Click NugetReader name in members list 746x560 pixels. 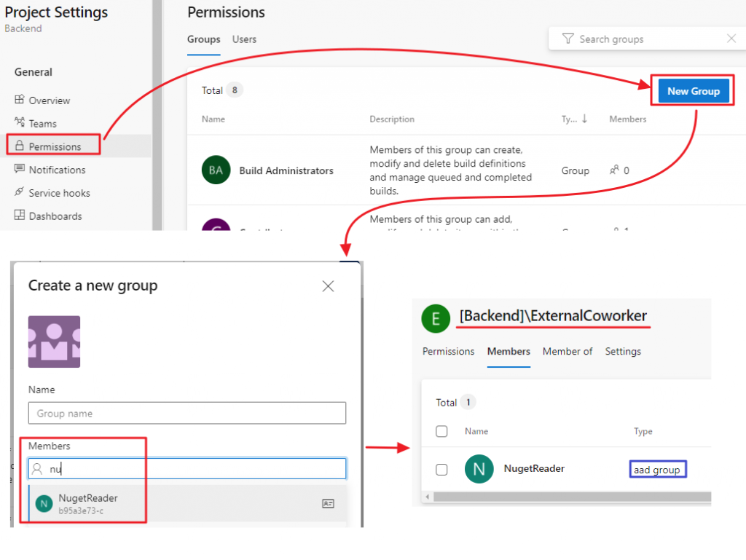coord(534,469)
